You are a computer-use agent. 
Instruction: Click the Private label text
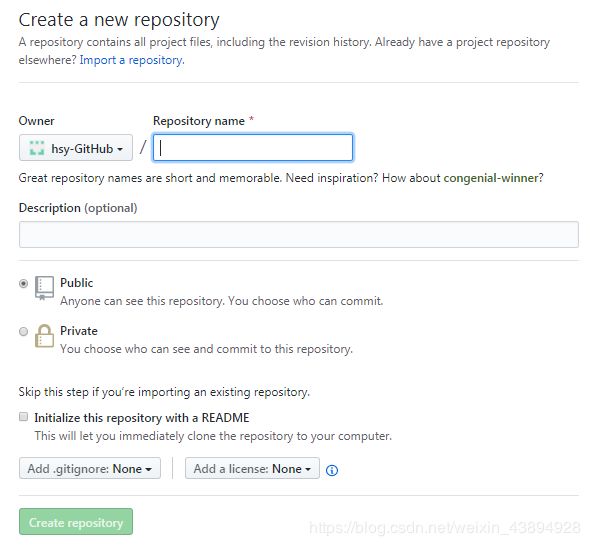(79, 331)
